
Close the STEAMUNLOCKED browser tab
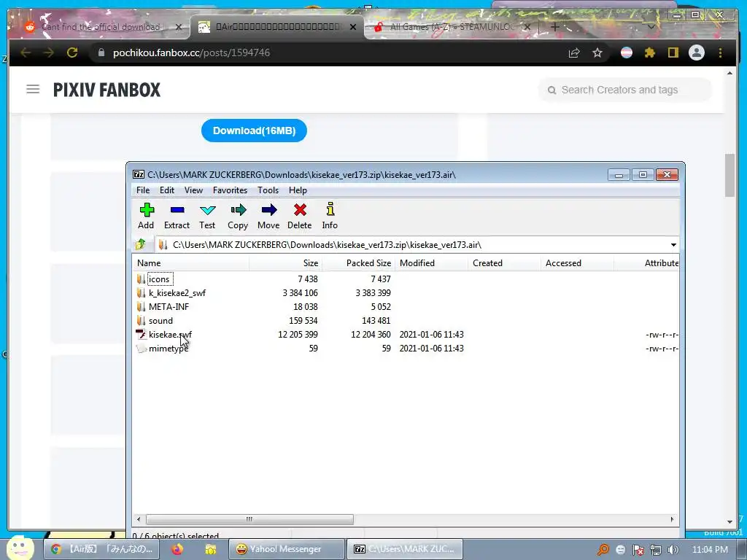point(527,27)
